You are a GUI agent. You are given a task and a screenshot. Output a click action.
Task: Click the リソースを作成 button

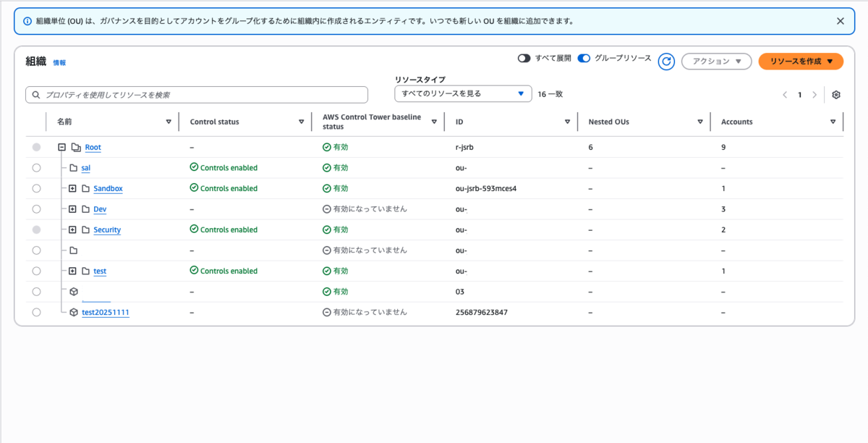coord(801,62)
